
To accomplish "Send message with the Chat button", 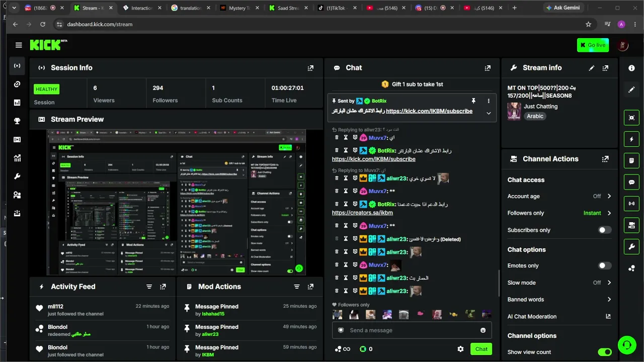I will [481, 349].
